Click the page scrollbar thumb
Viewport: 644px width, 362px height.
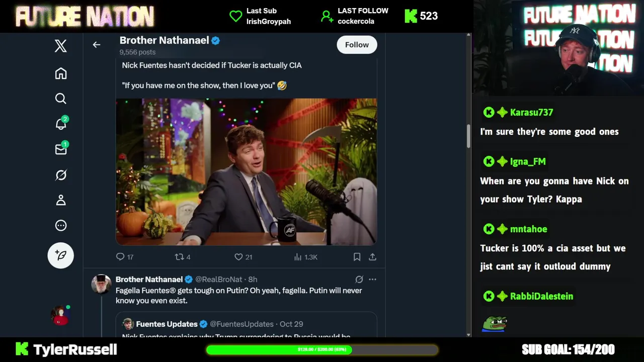[468, 136]
